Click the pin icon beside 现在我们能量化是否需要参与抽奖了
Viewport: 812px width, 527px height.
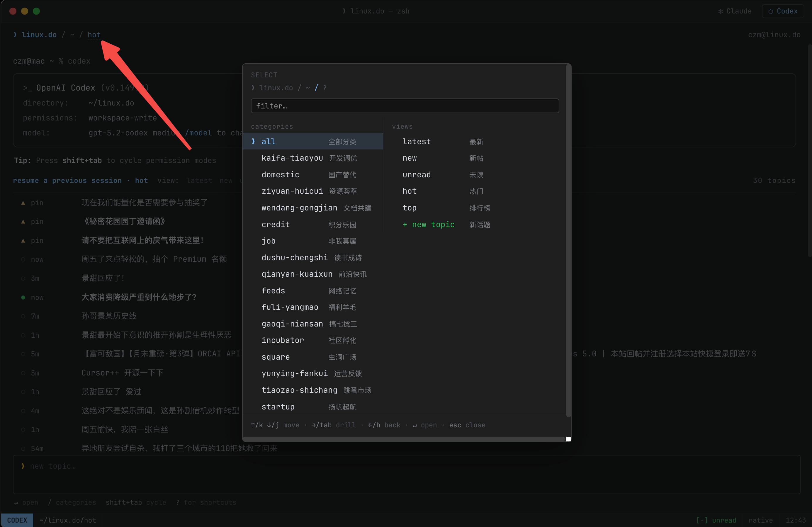[x=23, y=203]
